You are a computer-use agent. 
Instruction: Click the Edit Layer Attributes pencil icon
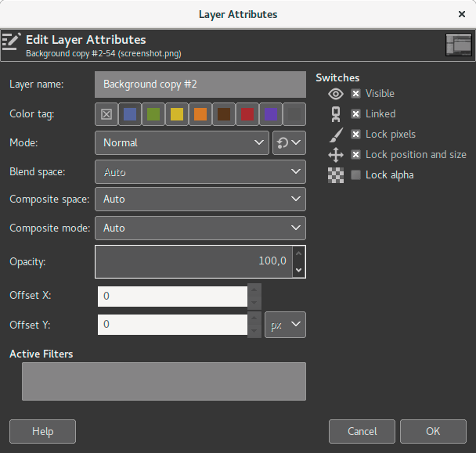[12, 41]
